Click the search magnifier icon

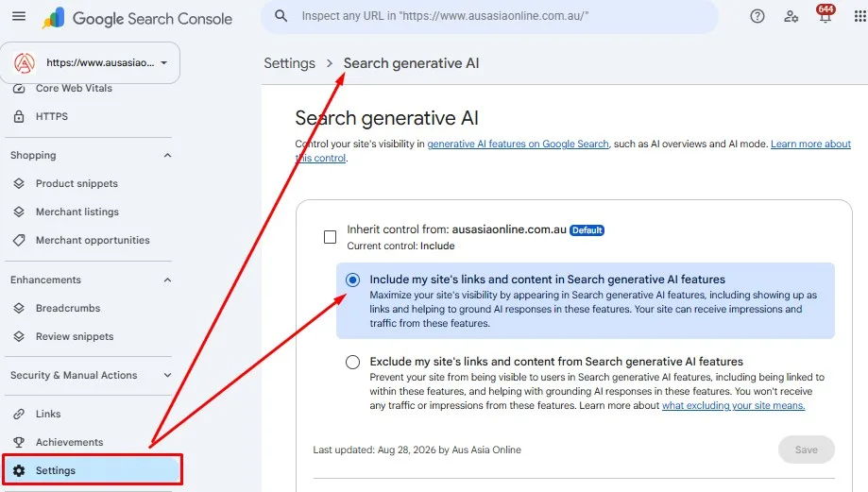point(281,16)
